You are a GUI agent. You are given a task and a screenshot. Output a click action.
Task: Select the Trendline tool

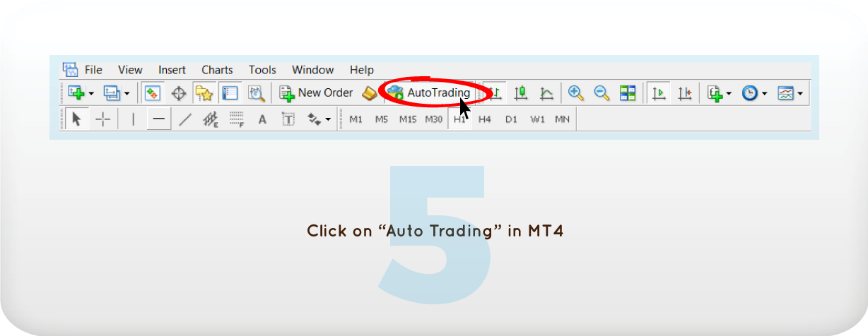click(184, 119)
